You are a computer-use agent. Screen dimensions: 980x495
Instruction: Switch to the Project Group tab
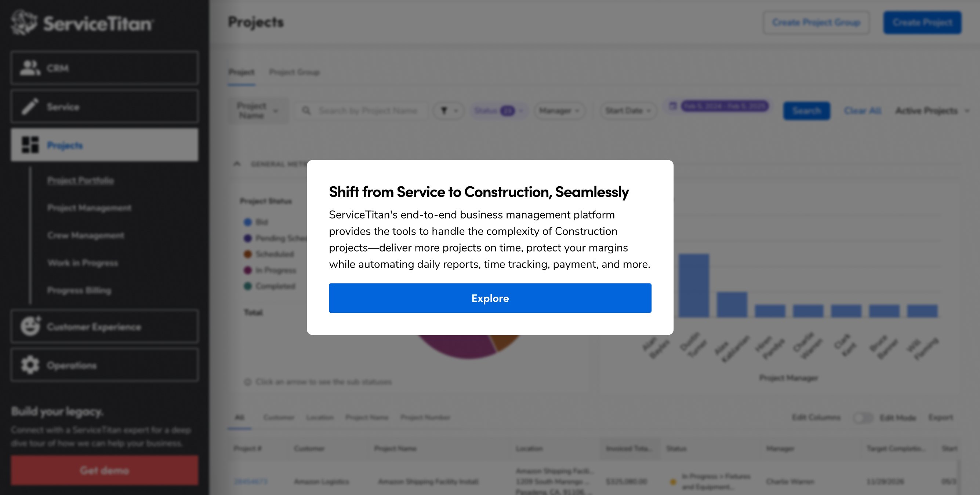click(x=294, y=72)
